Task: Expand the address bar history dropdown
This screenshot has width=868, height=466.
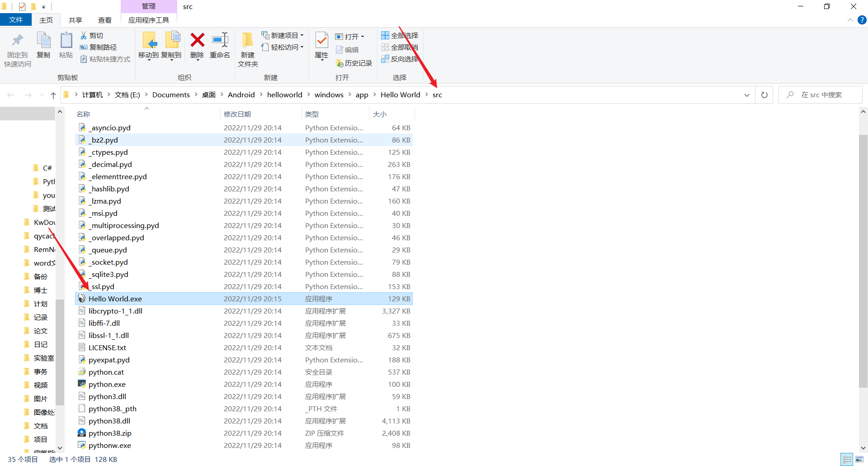Action: (747, 95)
